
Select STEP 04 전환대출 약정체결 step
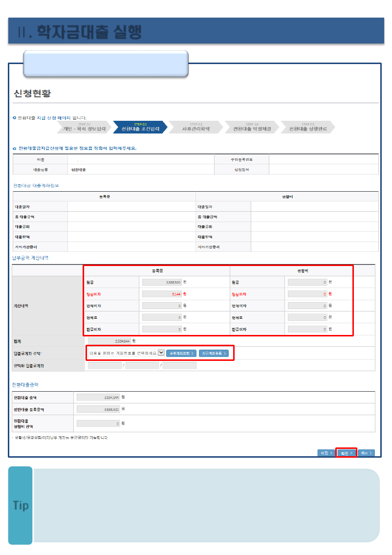[251, 128]
